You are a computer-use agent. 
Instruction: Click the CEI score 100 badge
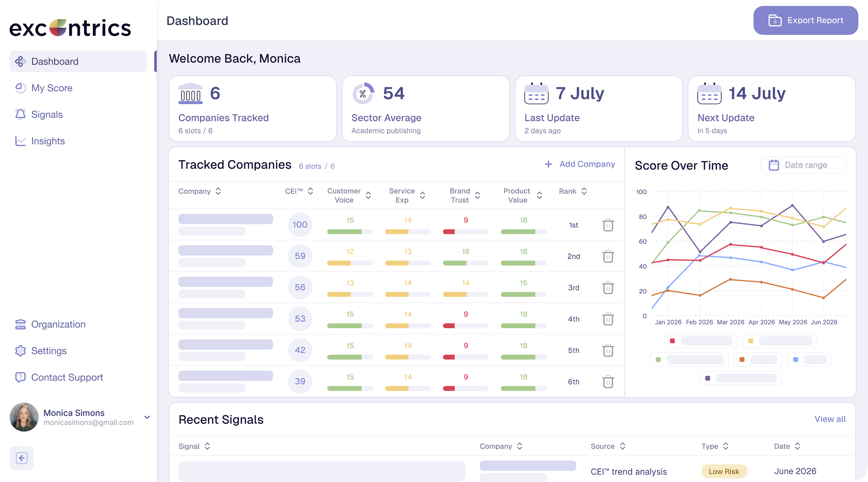tap(300, 225)
